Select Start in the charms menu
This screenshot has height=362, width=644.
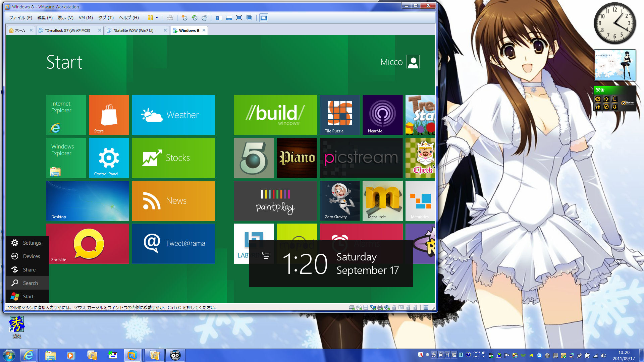28,296
